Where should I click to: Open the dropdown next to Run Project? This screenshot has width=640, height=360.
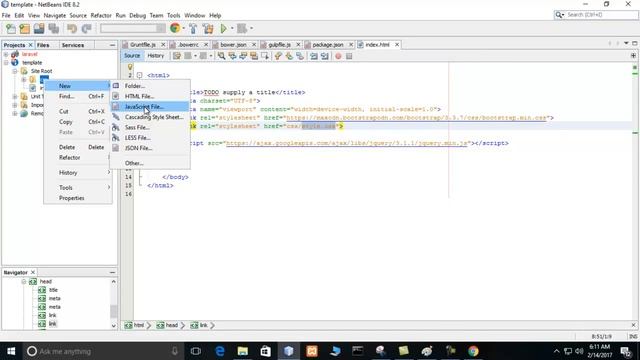coord(232,29)
